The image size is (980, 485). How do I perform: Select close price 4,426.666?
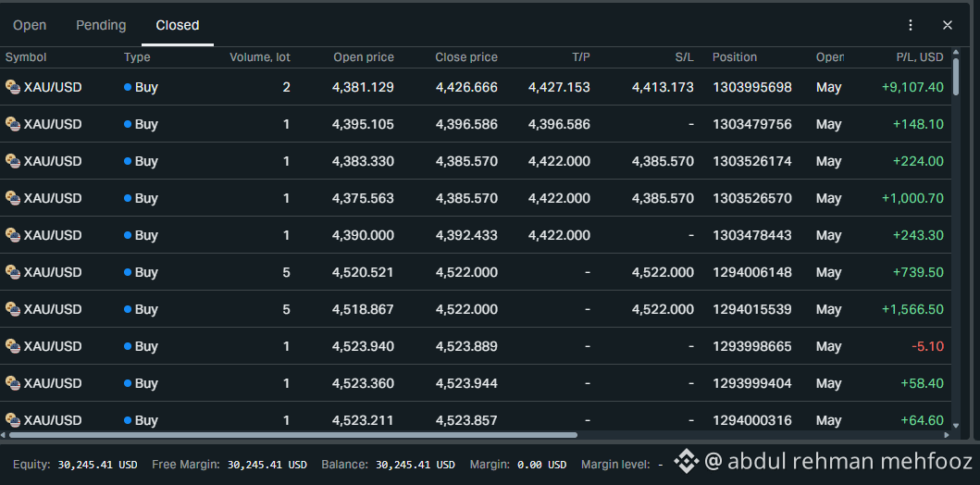click(x=467, y=88)
